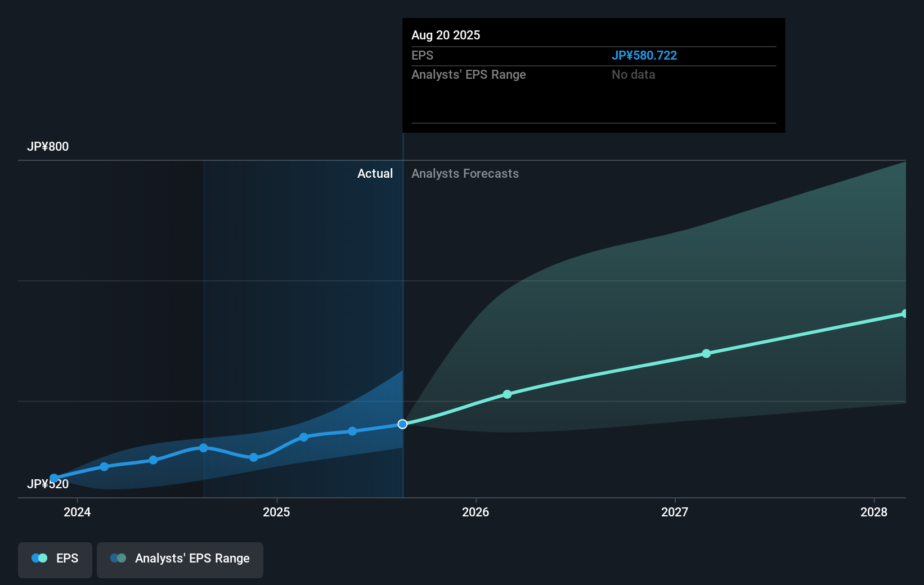Select the earliest 2024 EPS data point
Image resolution: width=924 pixels, height=585 pixels.
pyautogui.click(x=54, y=478)
